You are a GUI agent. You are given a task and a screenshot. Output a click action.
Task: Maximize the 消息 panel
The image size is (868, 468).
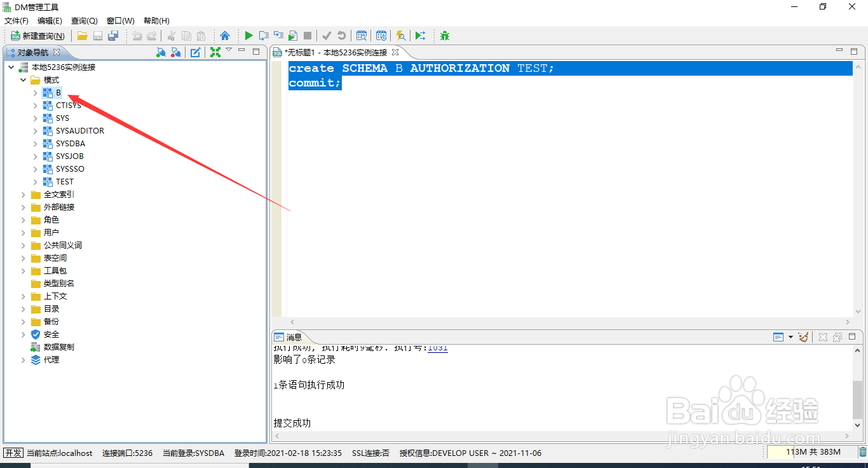[853, 337]
